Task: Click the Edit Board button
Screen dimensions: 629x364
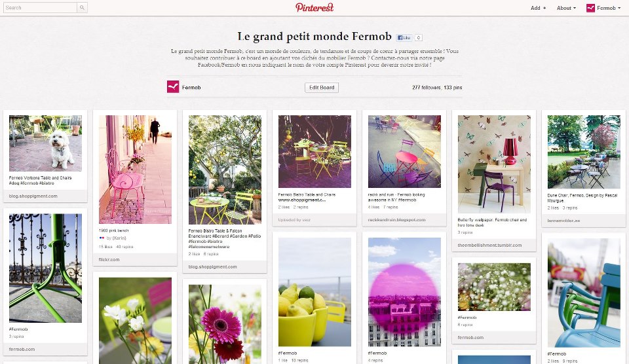Action: [x=322, y=87]
